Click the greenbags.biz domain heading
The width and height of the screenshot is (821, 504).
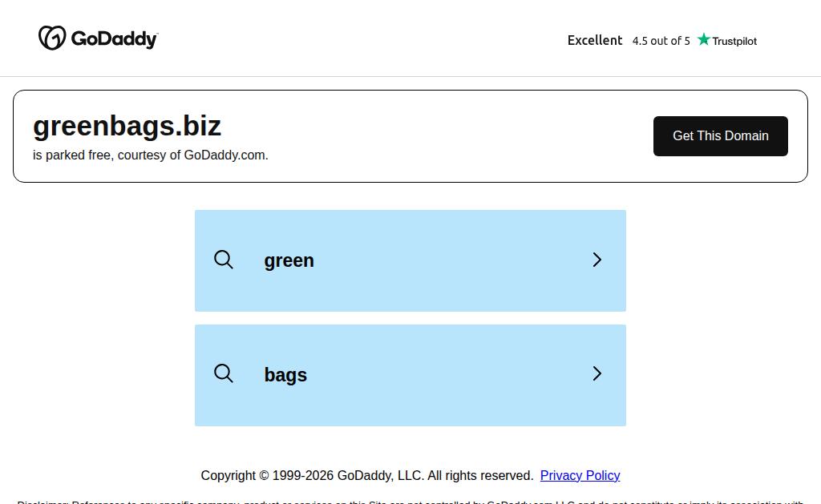(127, 126)
